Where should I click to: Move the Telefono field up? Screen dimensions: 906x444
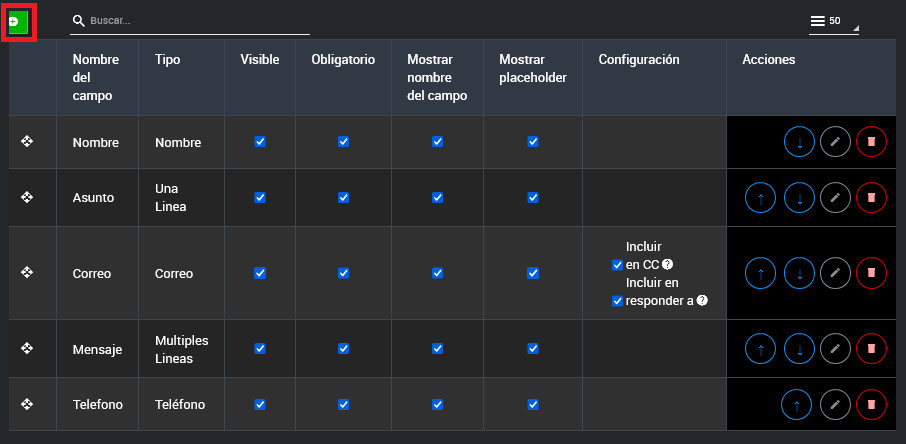click(x=796, y=405)
